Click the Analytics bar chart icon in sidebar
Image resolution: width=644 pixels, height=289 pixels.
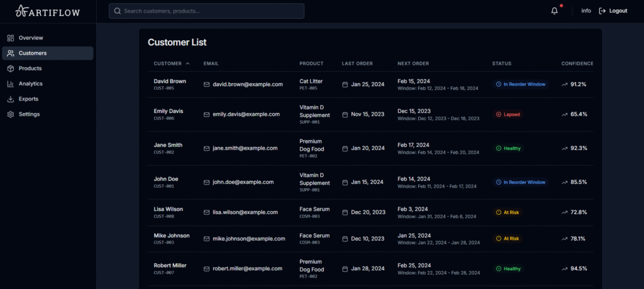(11, 84)
